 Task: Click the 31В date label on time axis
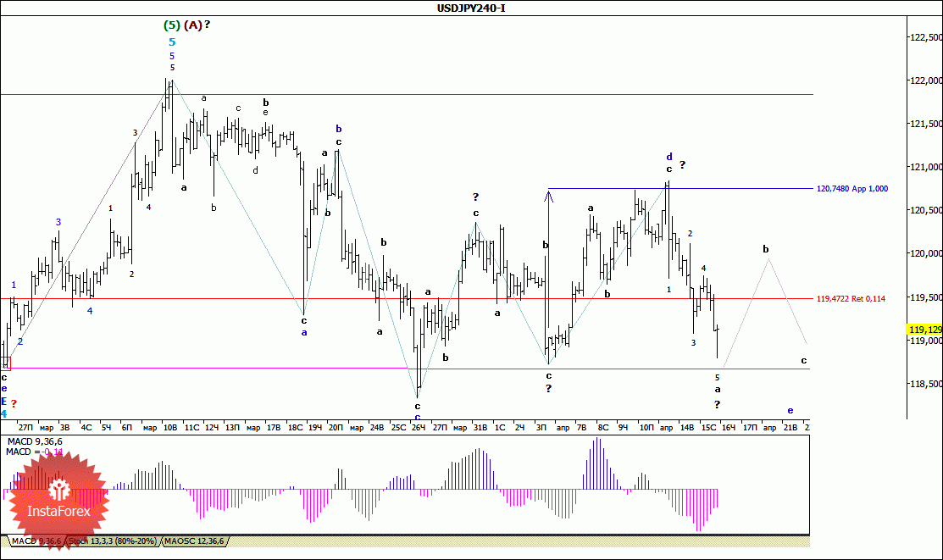[x=480, y=428]
